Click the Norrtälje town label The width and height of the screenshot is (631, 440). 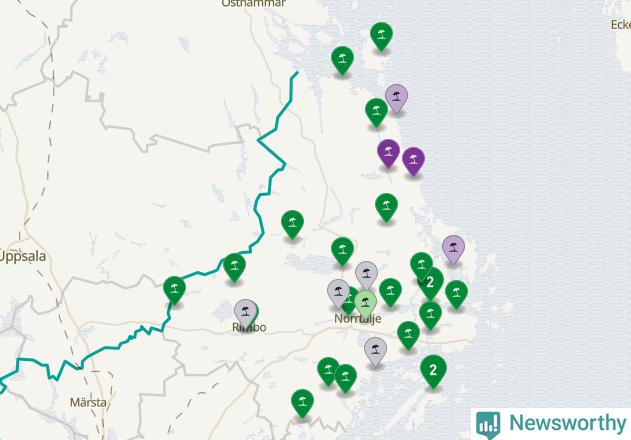point(358,319)
